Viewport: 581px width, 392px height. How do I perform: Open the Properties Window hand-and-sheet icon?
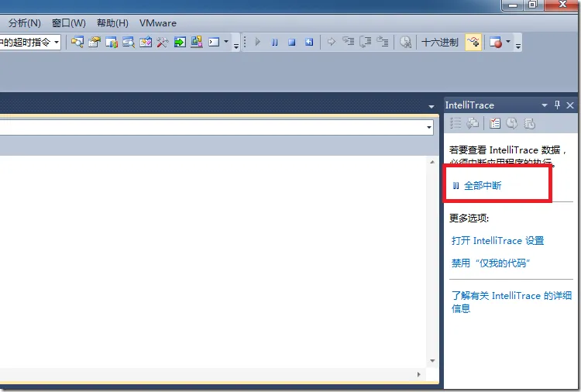click(94, 43)
